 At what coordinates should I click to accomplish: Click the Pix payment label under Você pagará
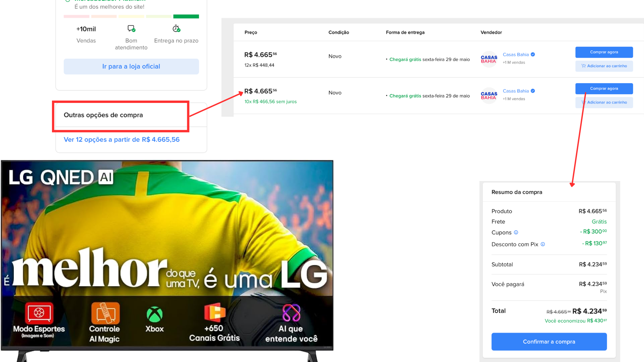click(603, 291)
